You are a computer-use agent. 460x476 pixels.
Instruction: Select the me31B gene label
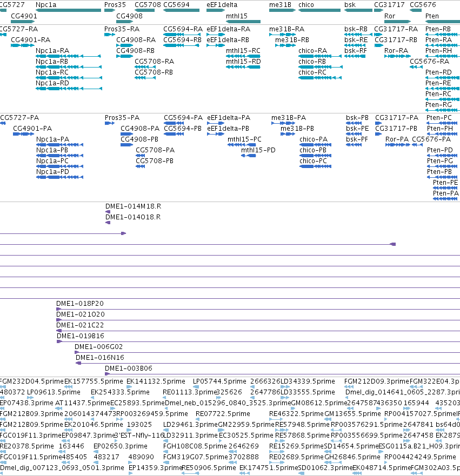tap(280, 5)
